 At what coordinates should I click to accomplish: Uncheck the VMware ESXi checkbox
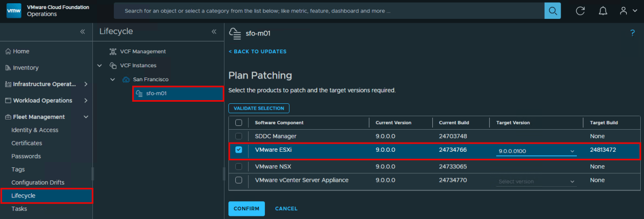click(x=238, y=150)
